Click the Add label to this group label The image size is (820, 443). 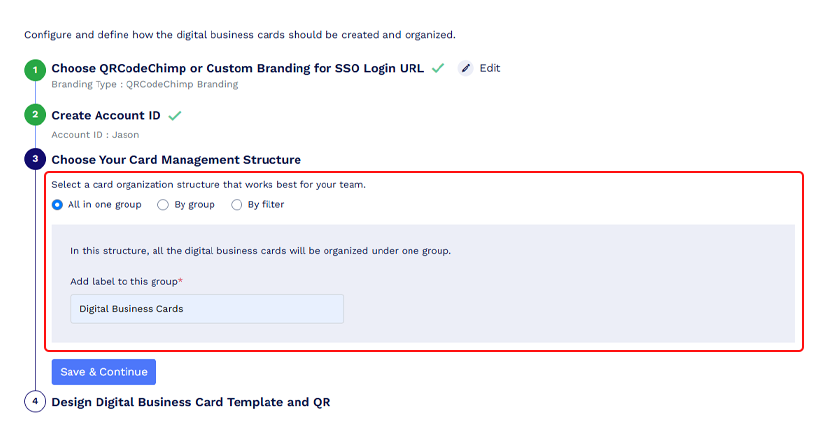point(127,281)
